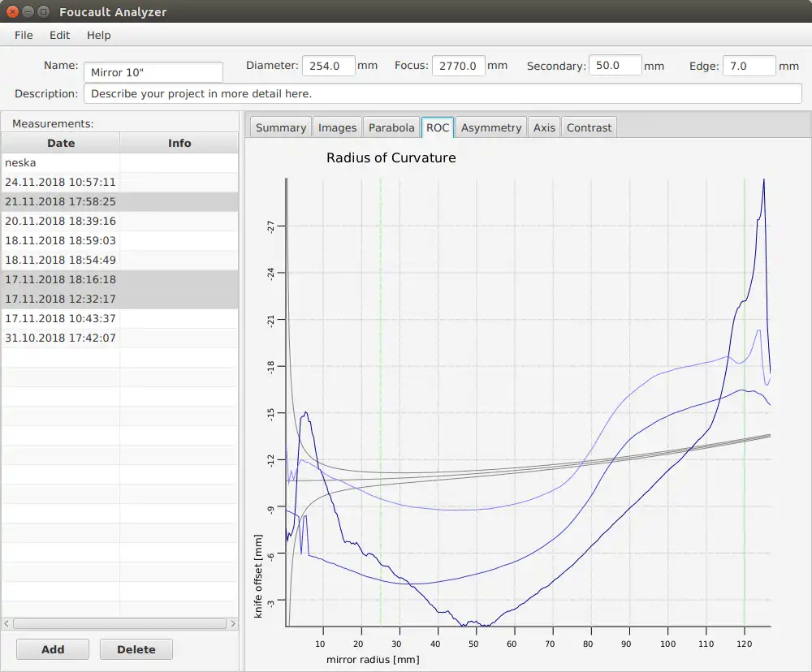Select measurement 31.10.2018 17:42:07
This screenshot has width=812, height=672.
click(x=61, y=338)
